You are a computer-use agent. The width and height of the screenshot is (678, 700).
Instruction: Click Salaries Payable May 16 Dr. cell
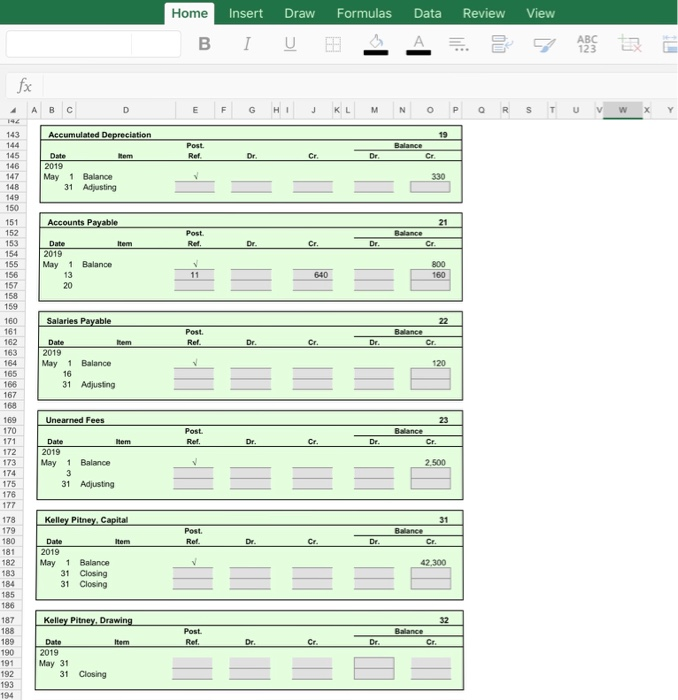(250, 374)
